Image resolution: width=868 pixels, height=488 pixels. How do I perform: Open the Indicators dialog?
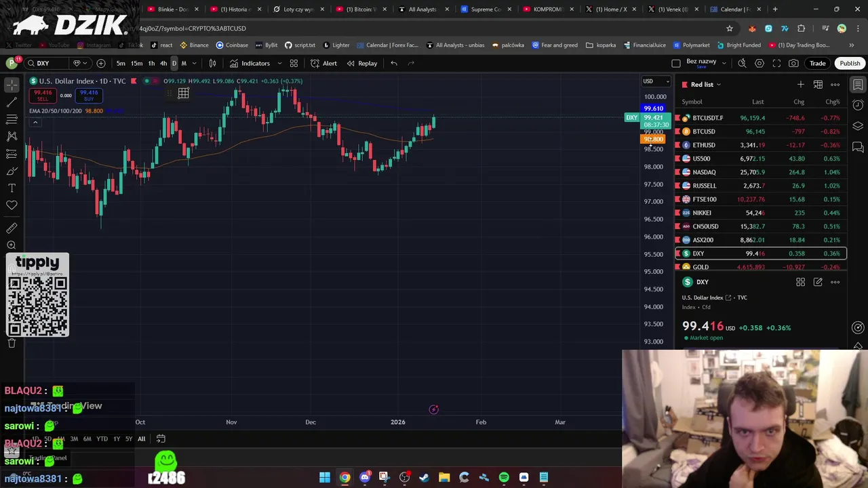pos(250,63)
